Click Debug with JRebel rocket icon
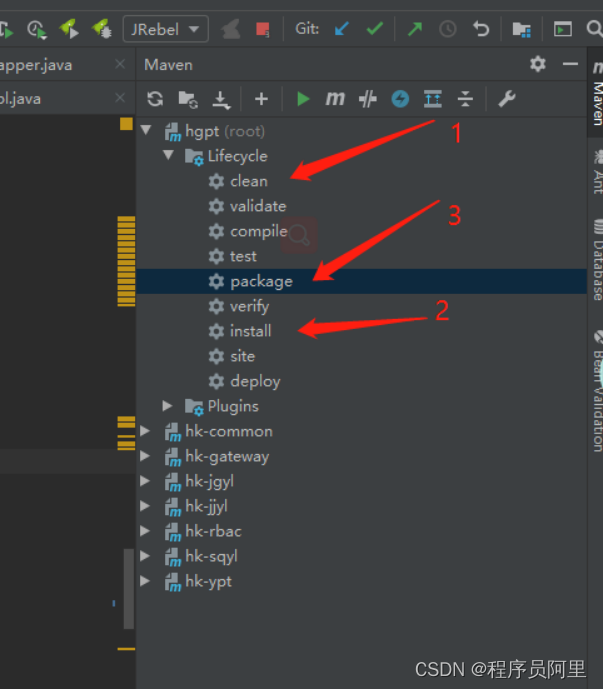 (x=102, y=29)
